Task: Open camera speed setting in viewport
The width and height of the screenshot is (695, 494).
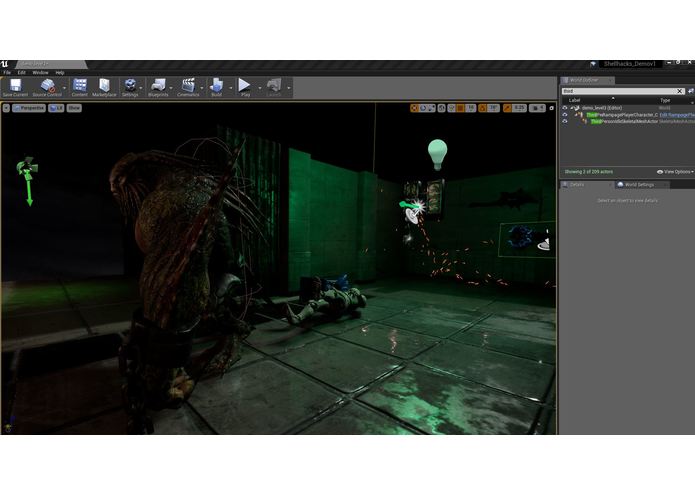Action: point(537,108)
